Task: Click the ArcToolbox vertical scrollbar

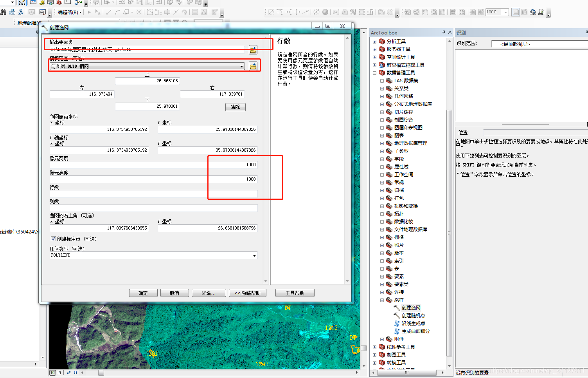Action: click(449, 233)
